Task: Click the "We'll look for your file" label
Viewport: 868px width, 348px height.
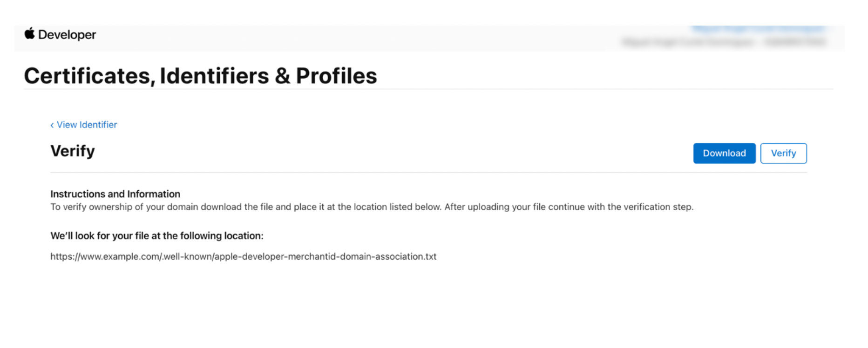Action: (x=157, y=236)
